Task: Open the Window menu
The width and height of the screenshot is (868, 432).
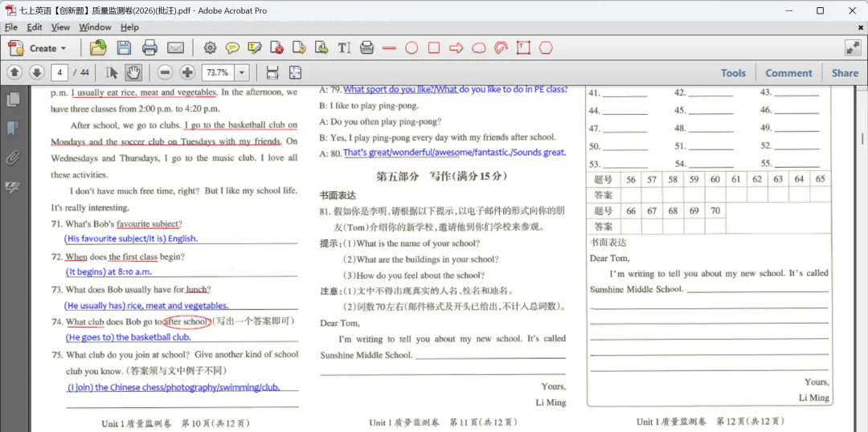Action: 95,27
